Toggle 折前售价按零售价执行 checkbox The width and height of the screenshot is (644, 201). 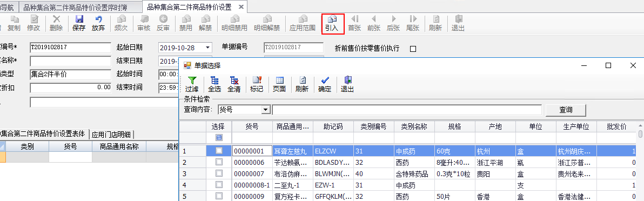[413, 49]
